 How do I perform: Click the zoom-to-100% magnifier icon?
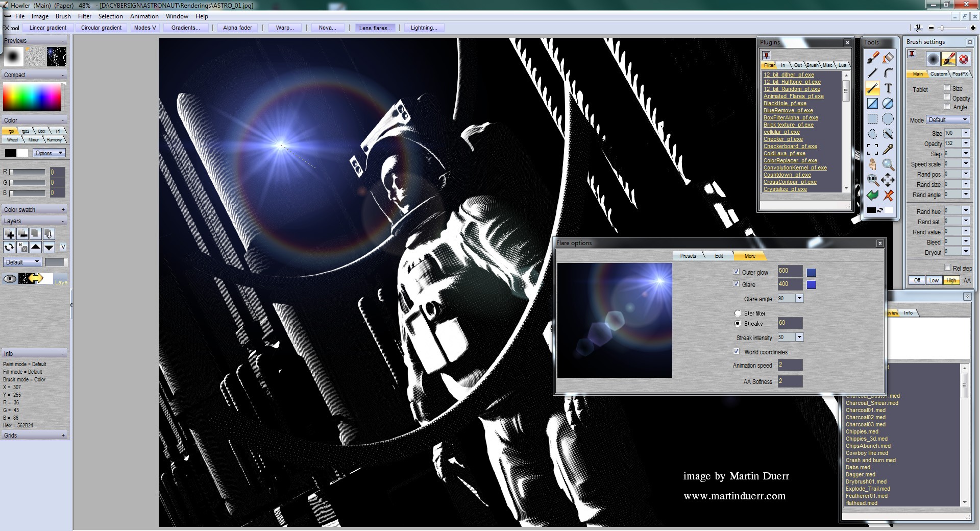pos(871,179)
